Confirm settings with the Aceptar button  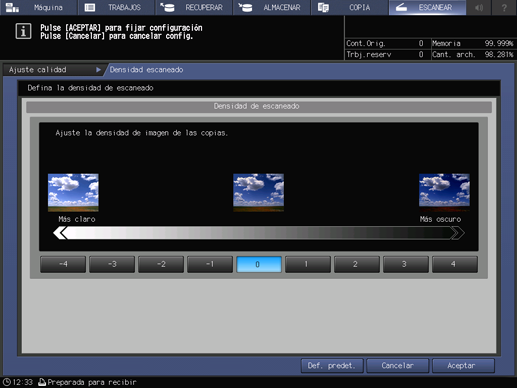coord(463,366)
